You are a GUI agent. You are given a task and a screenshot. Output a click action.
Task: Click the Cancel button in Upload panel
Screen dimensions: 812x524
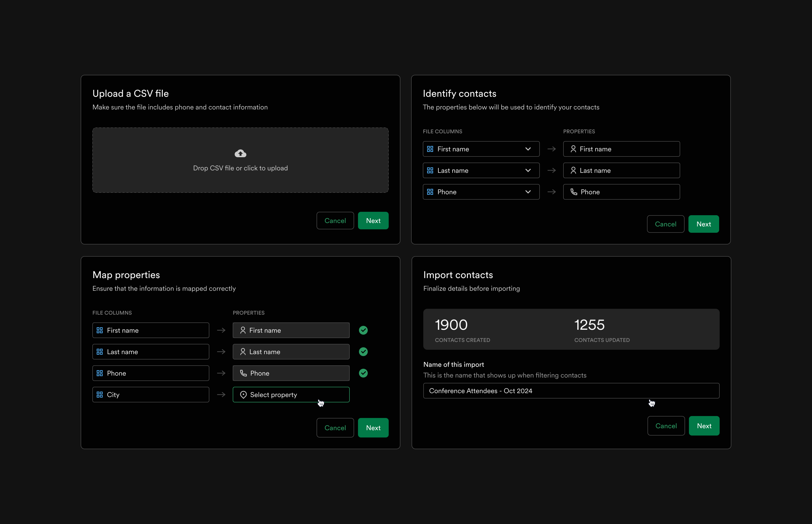(335, 221)
